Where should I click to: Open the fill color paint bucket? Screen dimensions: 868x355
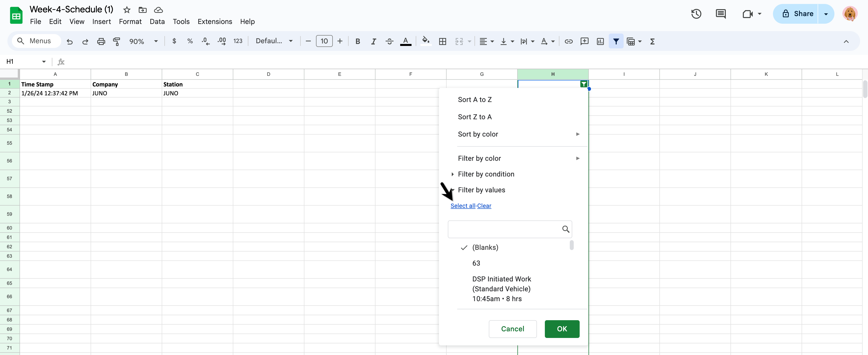click(426, 41)
